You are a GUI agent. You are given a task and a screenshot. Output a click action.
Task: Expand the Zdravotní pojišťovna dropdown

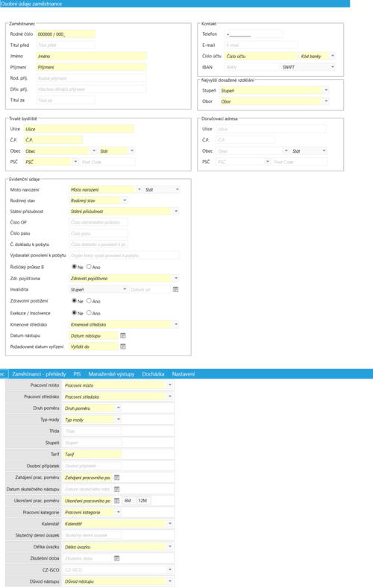[176, 278]
